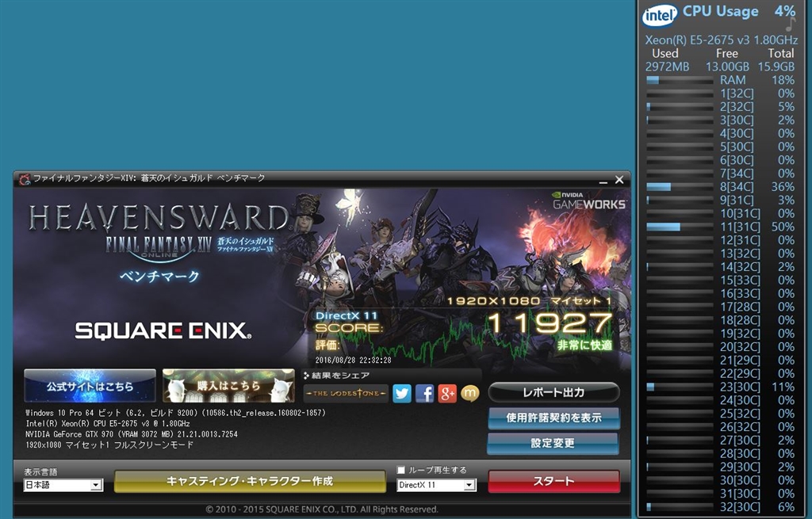Screen dimensions: 812x519
Task: Click the CPU Usage title text
Action: pos(720,11)
